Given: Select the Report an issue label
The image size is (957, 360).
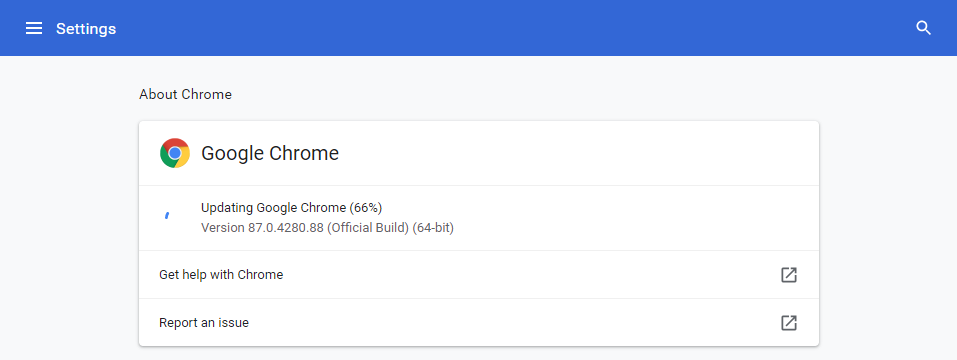Looking at the screenshot, I should pyautogui.click(x=204, y=322).
